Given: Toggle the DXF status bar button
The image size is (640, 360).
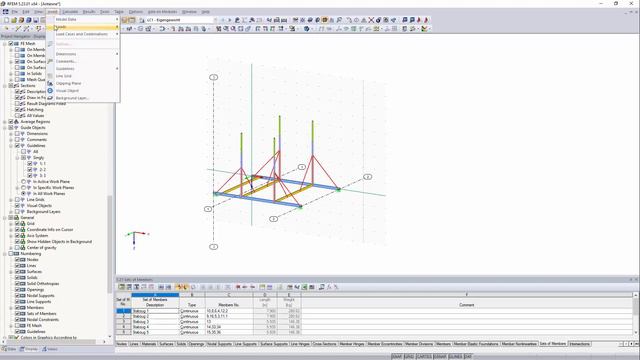Looking at the screenshot, I should (468, 356).
